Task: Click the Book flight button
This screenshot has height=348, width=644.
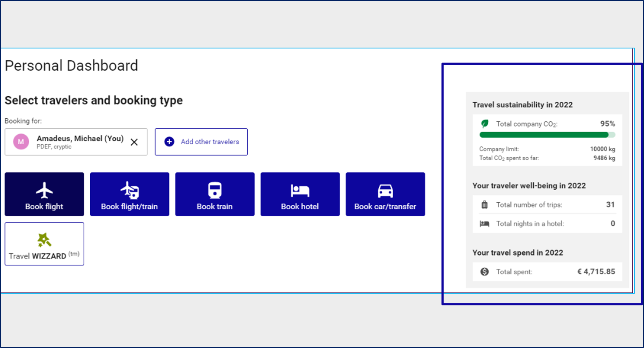Action: (44, 194)
